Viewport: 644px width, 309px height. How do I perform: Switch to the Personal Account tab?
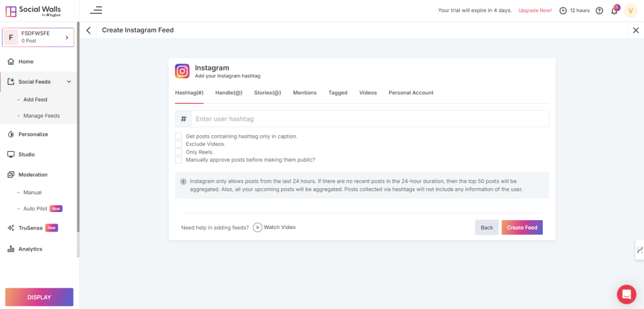[411, 93]
